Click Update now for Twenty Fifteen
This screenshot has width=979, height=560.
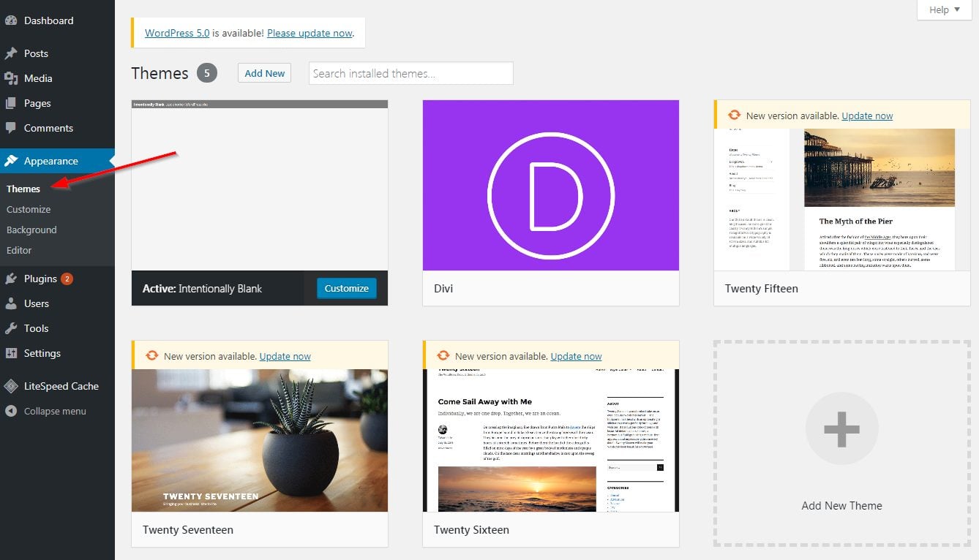click(x=867, y=116)
